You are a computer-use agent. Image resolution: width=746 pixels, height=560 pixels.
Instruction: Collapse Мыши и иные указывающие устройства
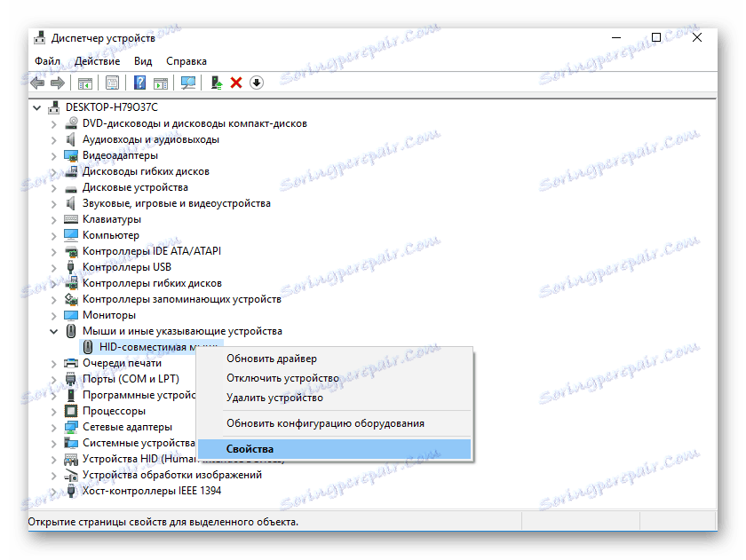(54, 331)
